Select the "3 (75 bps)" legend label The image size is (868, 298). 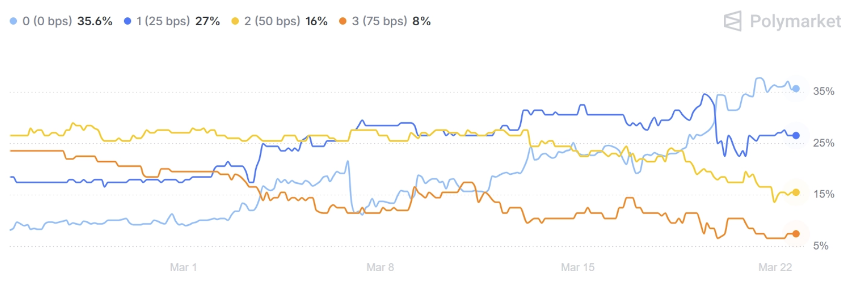[379, 21]
